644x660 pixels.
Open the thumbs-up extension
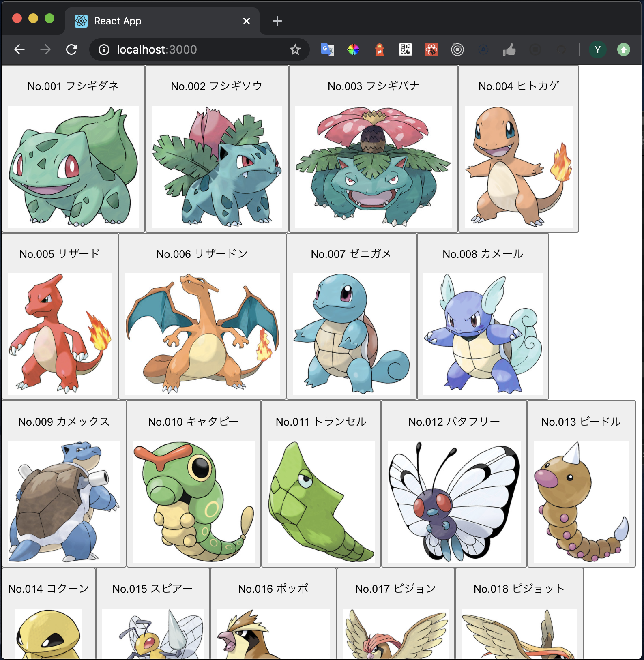coord(509,49)
